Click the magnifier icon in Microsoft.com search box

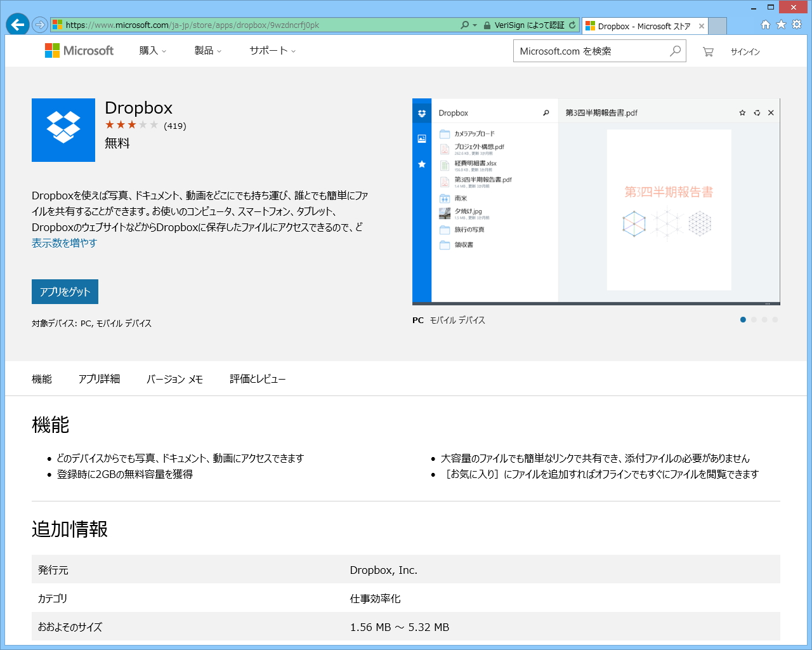coord(675,51)
